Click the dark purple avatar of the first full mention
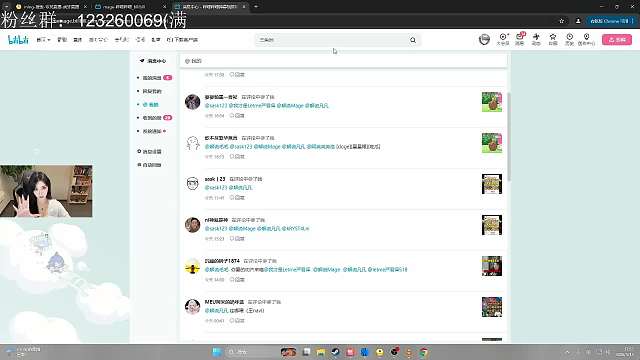Screen dimensions: 640x360 192,102
